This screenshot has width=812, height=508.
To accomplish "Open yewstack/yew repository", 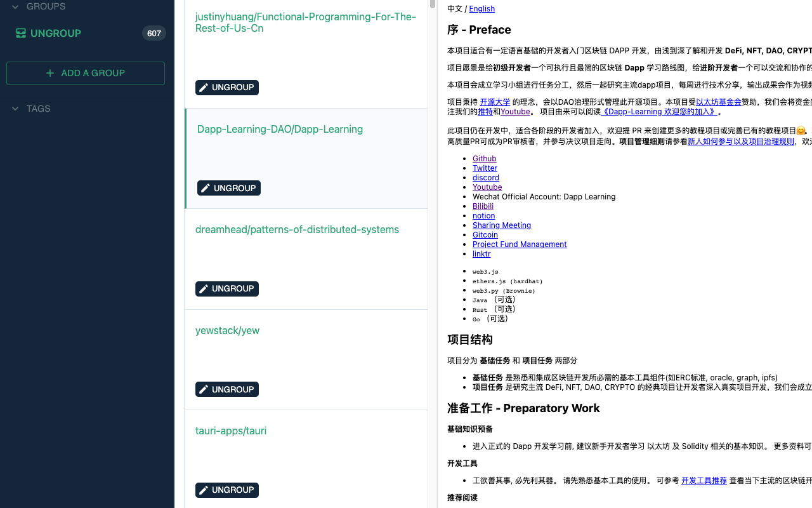I will pos(227,330).
